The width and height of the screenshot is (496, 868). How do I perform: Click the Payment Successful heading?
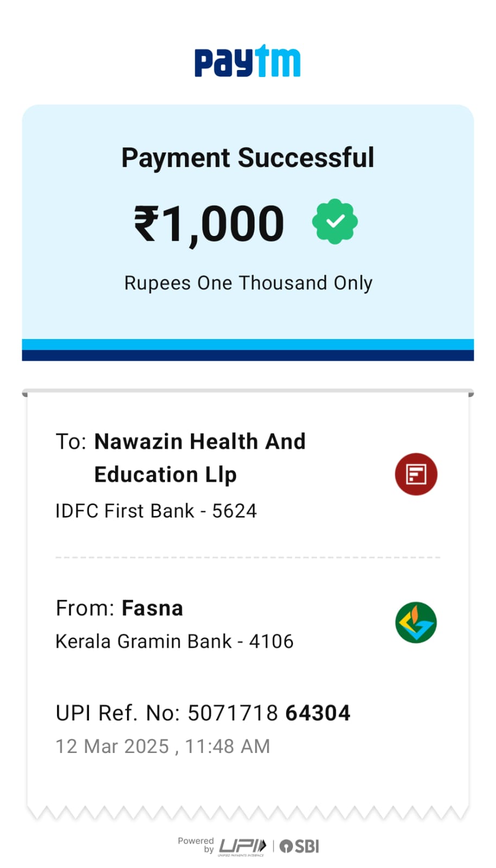pyautogui.click(x=247, y=158)
